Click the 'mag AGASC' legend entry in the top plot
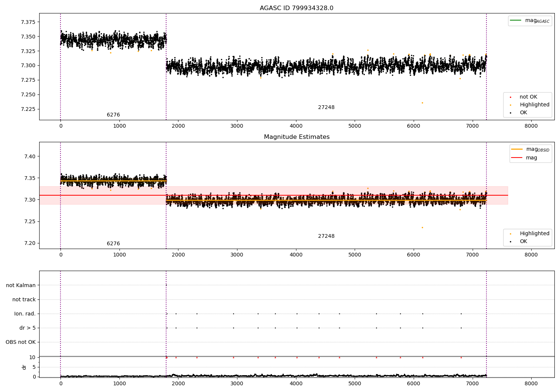This screenshot has width=560, height=392. coord(530,21)
